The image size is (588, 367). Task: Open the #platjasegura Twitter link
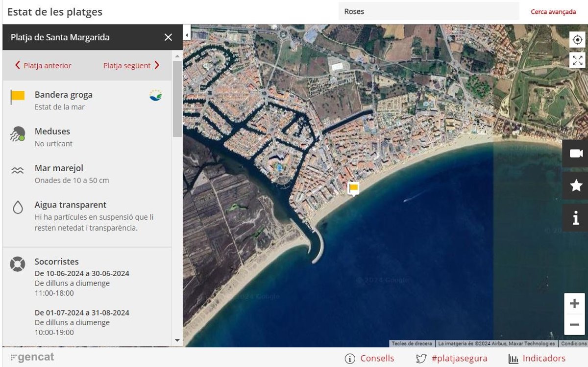(451, 358)
